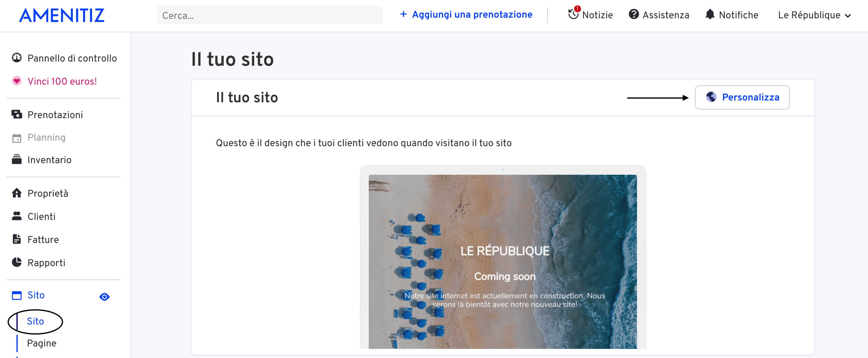Open Inventario section

(x=49, y=160)
